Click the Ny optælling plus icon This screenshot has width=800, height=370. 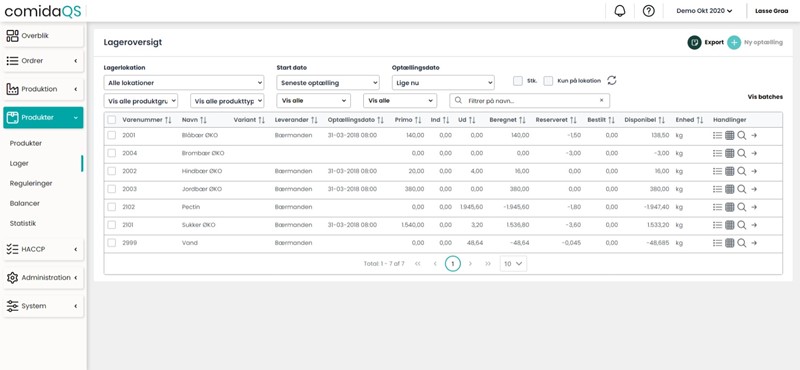click(734, 43)
